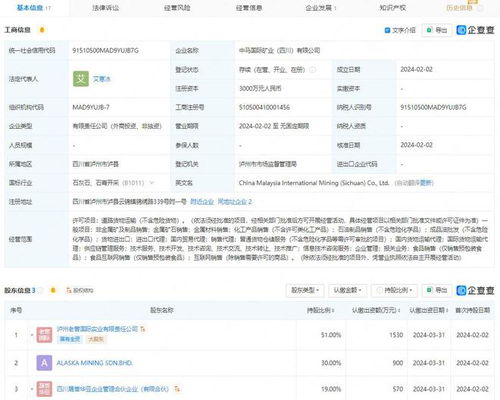Select the 570 subscribed amount cell
Image resolution: width=500 pixels, height=400 pixels.
[x=398, y=389]
